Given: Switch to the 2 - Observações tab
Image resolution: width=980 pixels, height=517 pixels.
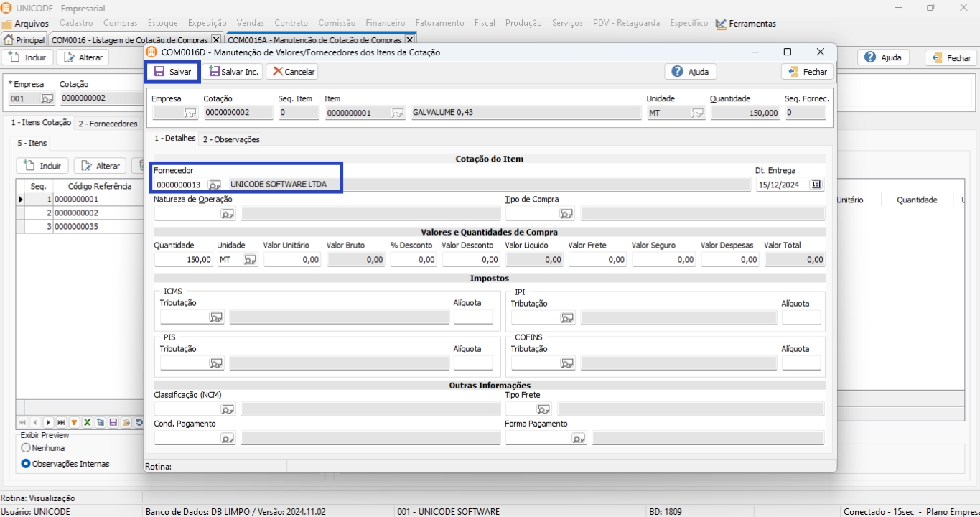Looking at the screenshot, I should pyautogui.click(x=231, y=139).
